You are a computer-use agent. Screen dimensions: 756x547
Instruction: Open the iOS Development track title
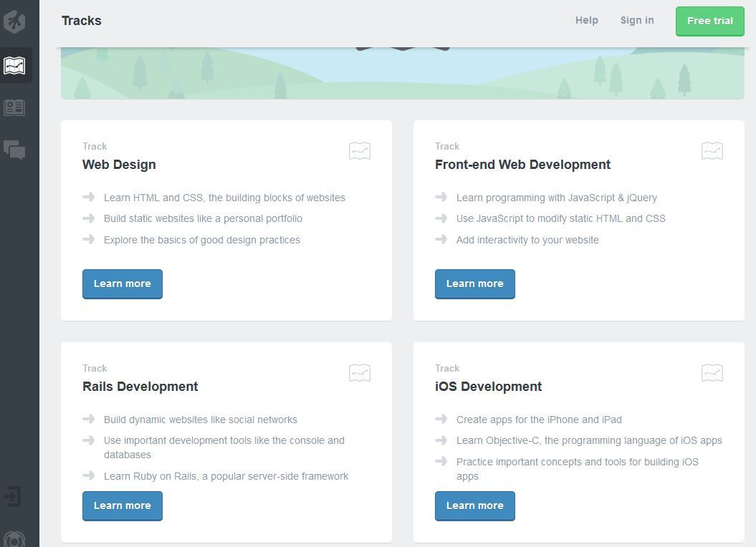click(489, 387)
